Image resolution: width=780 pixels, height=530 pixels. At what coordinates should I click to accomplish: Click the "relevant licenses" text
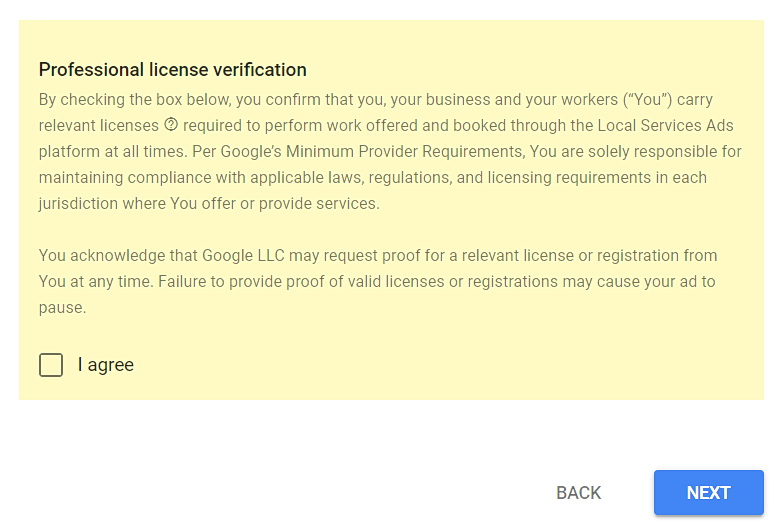click(x=99, y=126)
